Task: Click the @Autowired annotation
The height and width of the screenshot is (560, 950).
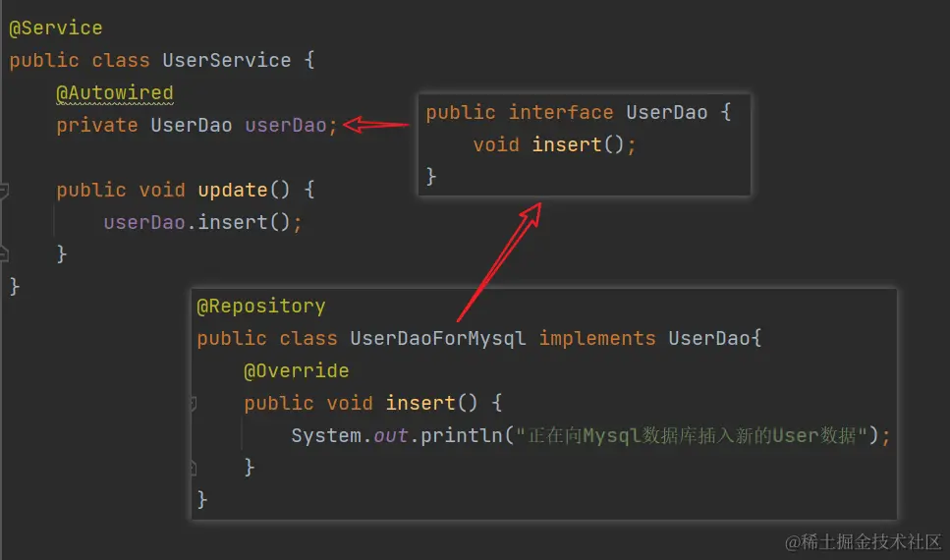Action: (x=115, y=92)
